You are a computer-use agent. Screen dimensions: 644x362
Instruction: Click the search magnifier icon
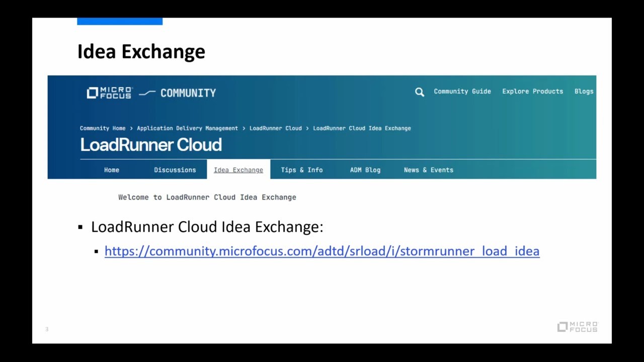click(420, 92)
